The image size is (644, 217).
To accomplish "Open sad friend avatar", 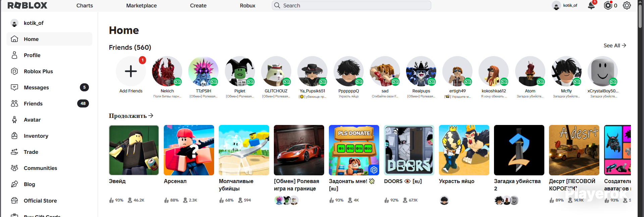I will pyautogui.click(x=385, y=71).
